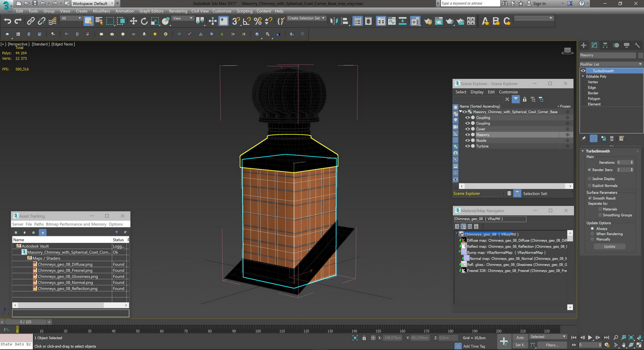The width and height of the screenshot is (644, 350).
Task: Click the Masonry object color swatch
Action: click(640, 55)
